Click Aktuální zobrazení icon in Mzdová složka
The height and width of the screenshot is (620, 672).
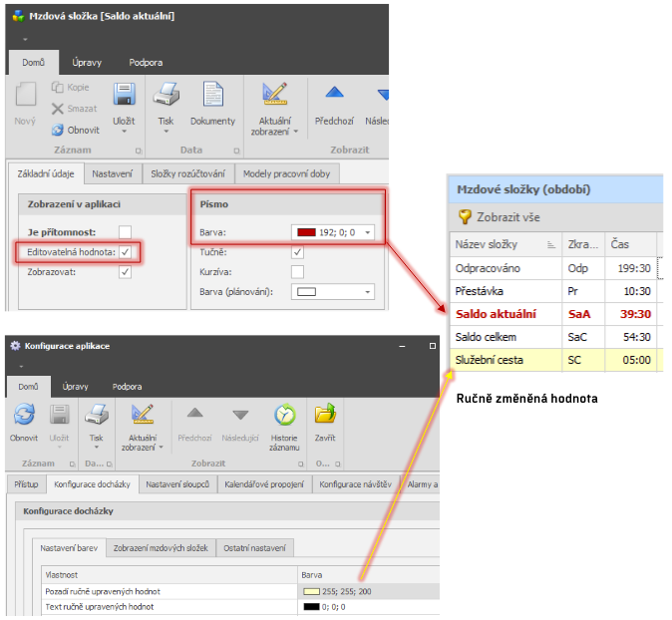coord(275,95)
